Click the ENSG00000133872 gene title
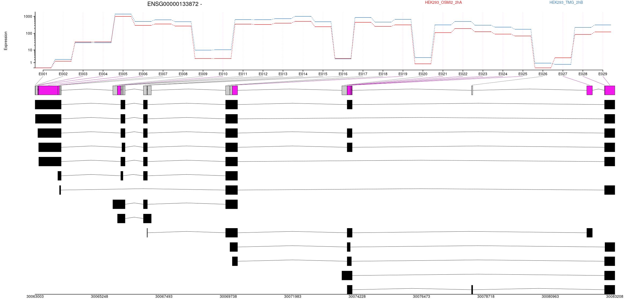644x301 pixels. point(174,4)
